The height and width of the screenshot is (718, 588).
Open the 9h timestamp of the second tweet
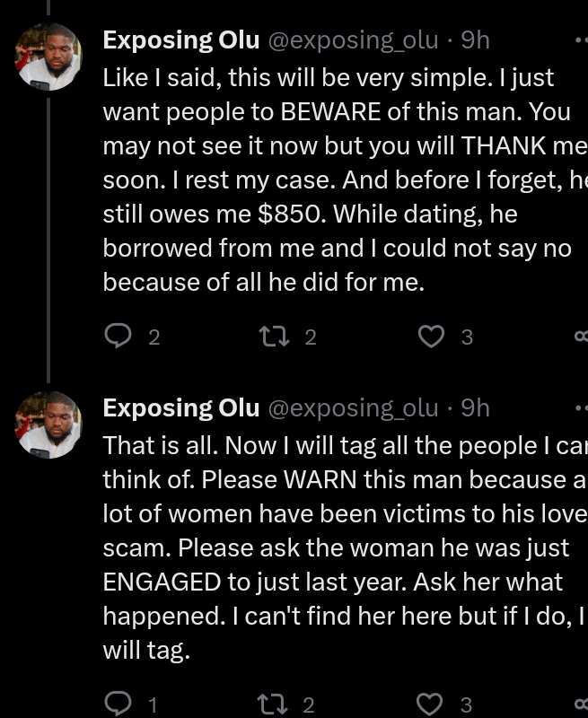(x=475, y=408)
